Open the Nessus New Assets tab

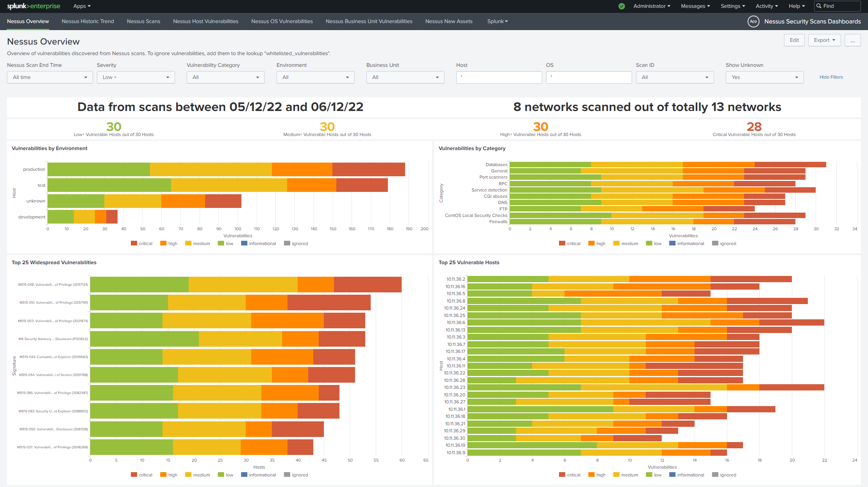(448, 21)
